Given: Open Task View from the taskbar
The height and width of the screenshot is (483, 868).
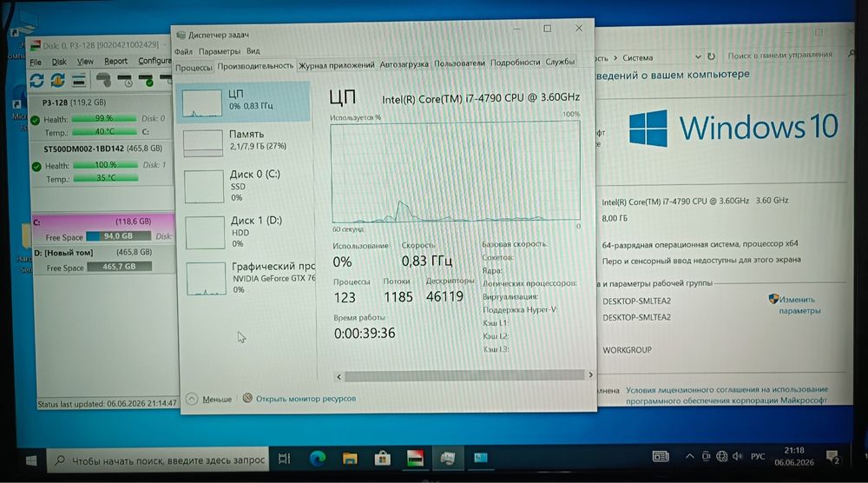Looking at the screenshot, I should [284, 459].
